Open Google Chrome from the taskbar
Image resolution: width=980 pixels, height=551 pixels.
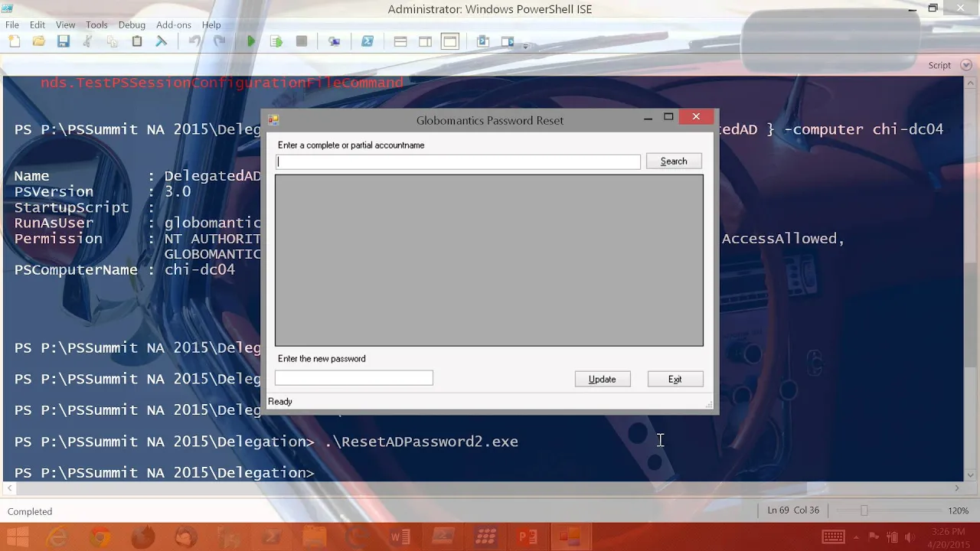click(100, 536)
